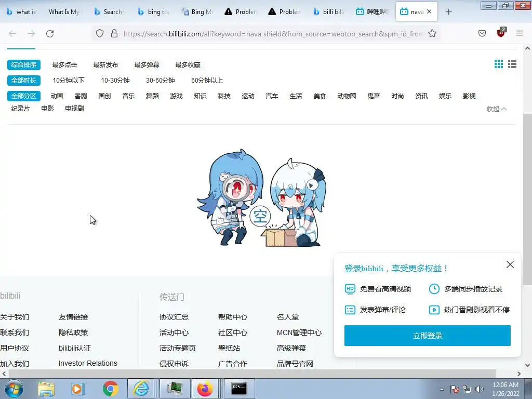Filter duration to 10分钟以下

(69, 81)
